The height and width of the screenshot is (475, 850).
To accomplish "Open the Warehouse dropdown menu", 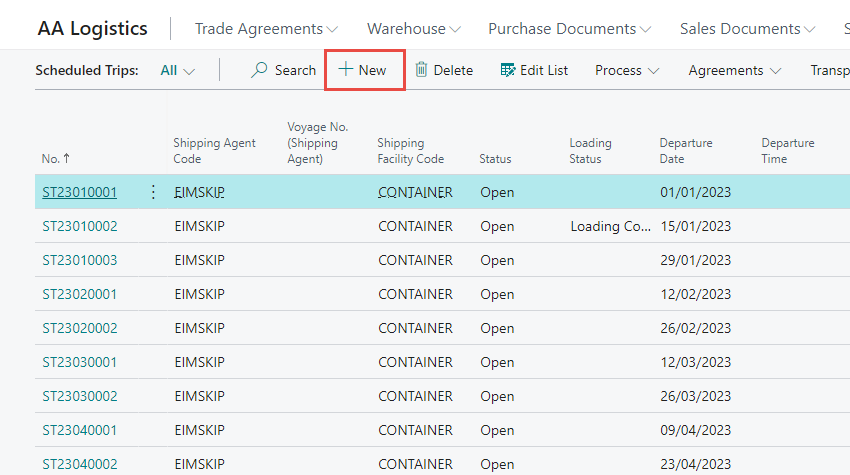I will point(413,29).
